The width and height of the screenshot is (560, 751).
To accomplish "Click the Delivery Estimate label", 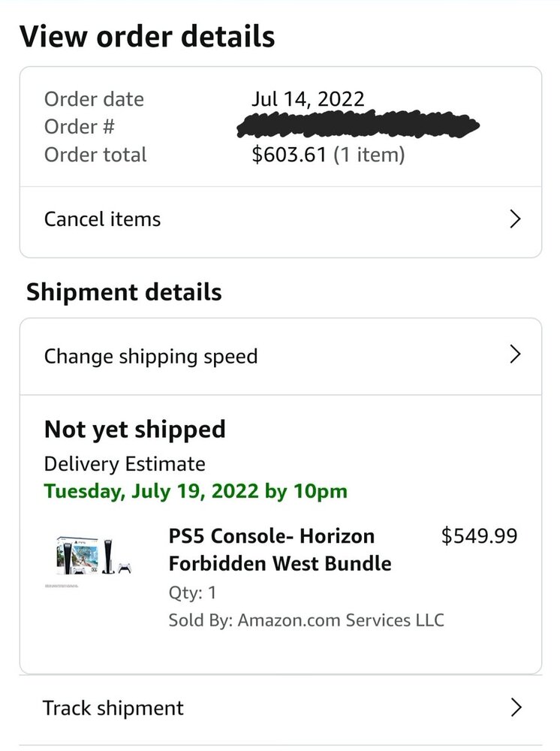I will point(125,464).
